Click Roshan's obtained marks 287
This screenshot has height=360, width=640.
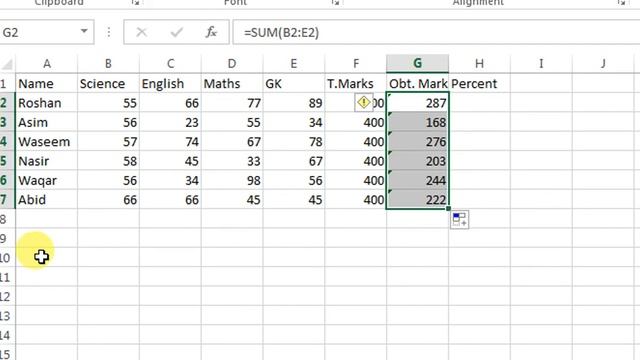(418, 103)
